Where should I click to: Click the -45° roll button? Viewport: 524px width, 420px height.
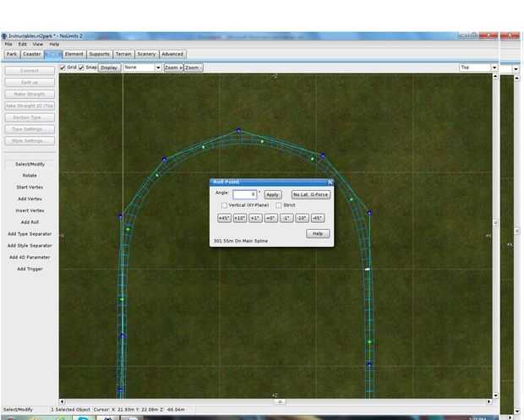(x=318, y=218)
